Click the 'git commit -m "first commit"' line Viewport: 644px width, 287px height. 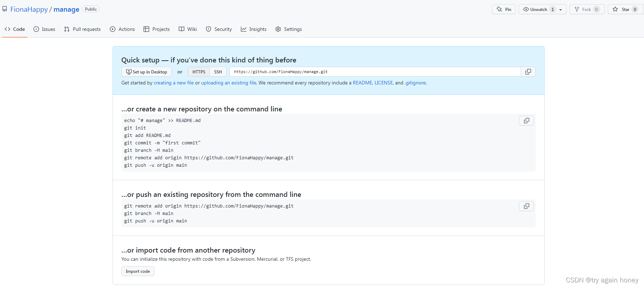pyautogui.click(x=162, y=143)
